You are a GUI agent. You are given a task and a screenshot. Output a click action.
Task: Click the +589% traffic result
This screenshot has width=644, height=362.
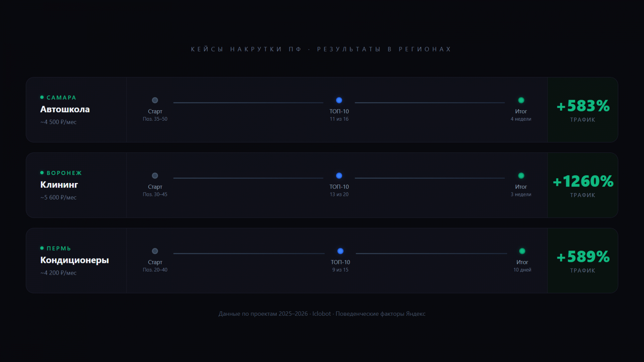[x=583, y=257]
